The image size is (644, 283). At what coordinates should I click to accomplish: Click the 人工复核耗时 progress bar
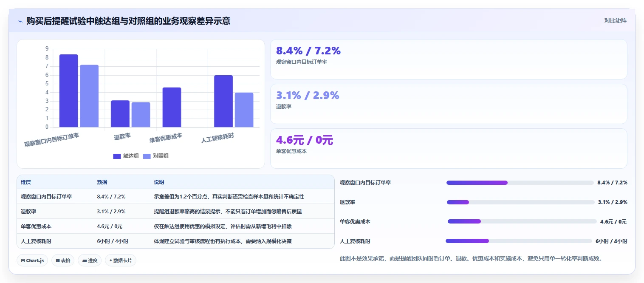(x=519, y=241)
